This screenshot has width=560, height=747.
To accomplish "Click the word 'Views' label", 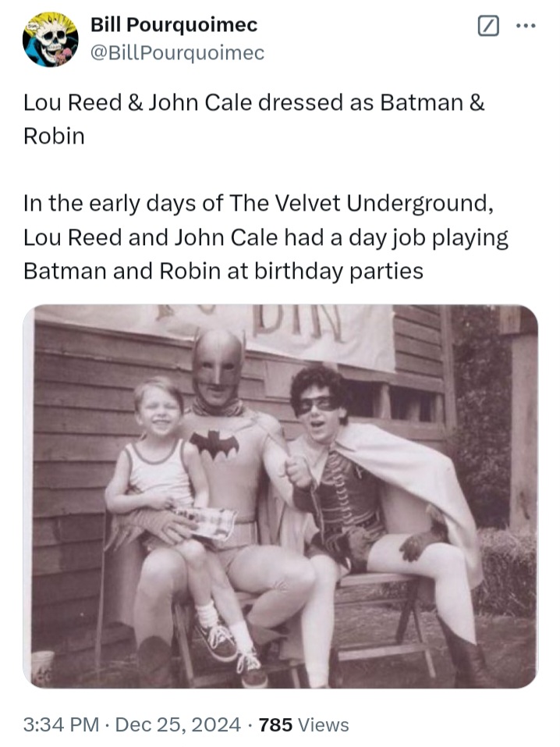I will click(324, 724).
